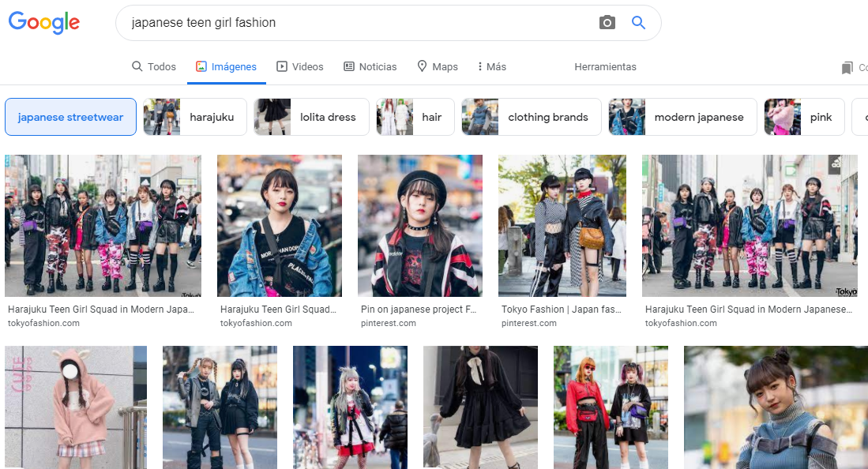868x469 pixels.
Task: Select the Imágenes tab
Action: coord(227,66)
